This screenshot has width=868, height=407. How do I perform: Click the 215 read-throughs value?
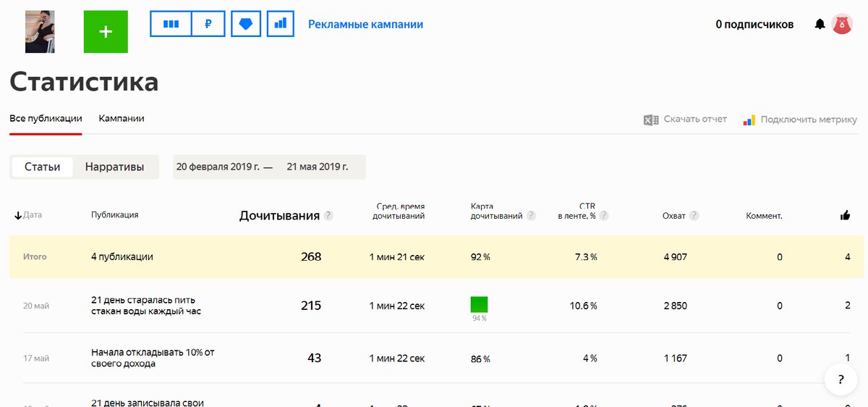pos(311,306)
